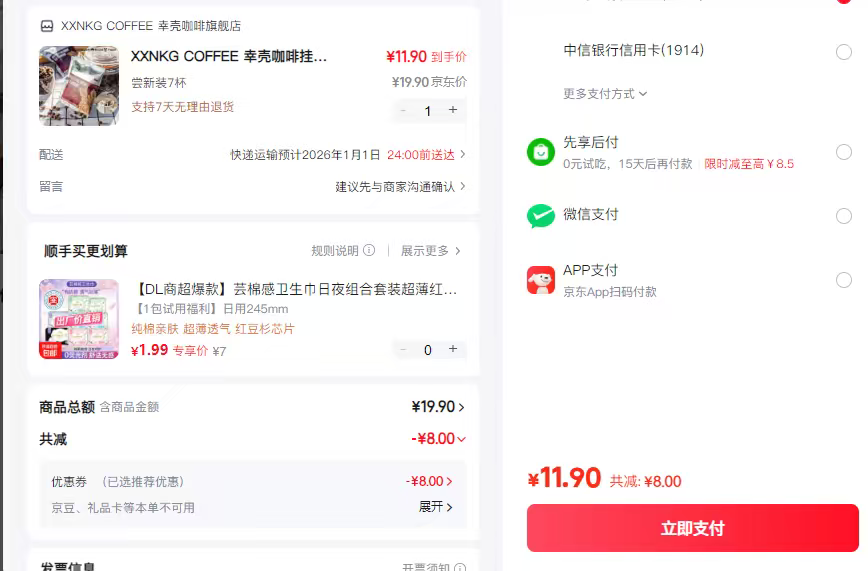
Task: Click the XXNKG COFFEE store icon
Action: [47, 26]
